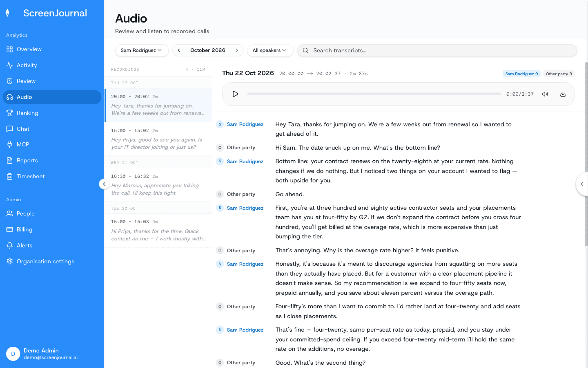Click Sam Rodriguez on the 'Honestly' line
This screenshot has height=368, width=588.
tap(245, 264)
